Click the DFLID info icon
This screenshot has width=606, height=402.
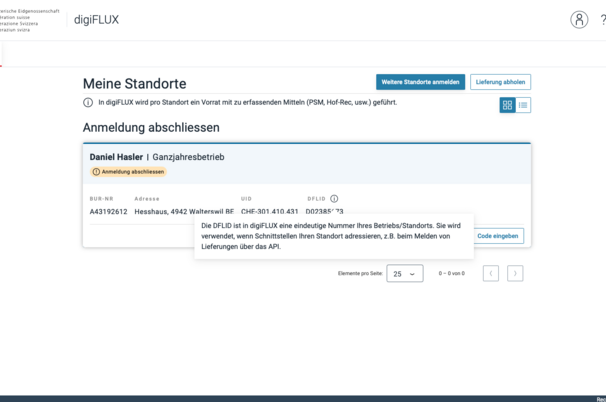coord(334,199)
